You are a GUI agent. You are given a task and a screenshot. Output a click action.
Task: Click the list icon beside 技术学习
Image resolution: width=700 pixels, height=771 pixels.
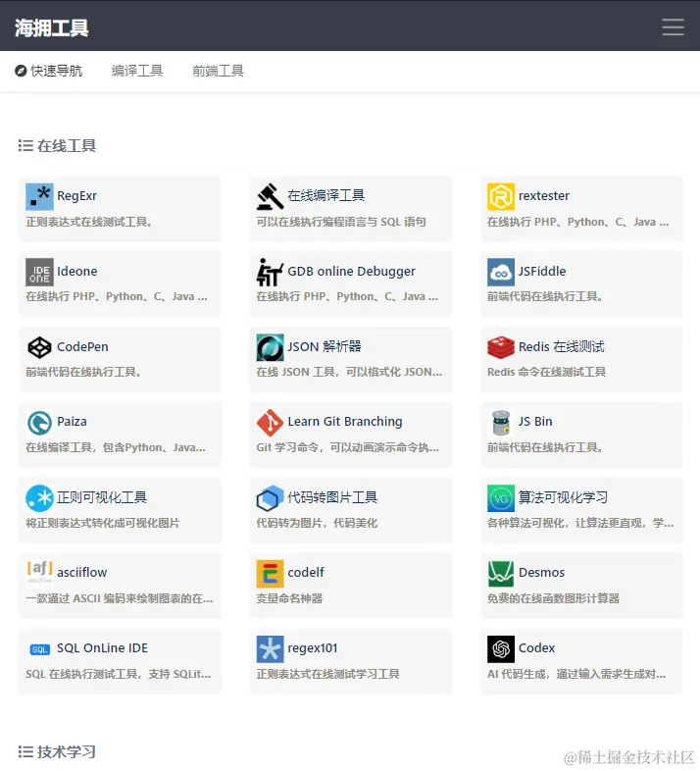click(x=25, y=751)
